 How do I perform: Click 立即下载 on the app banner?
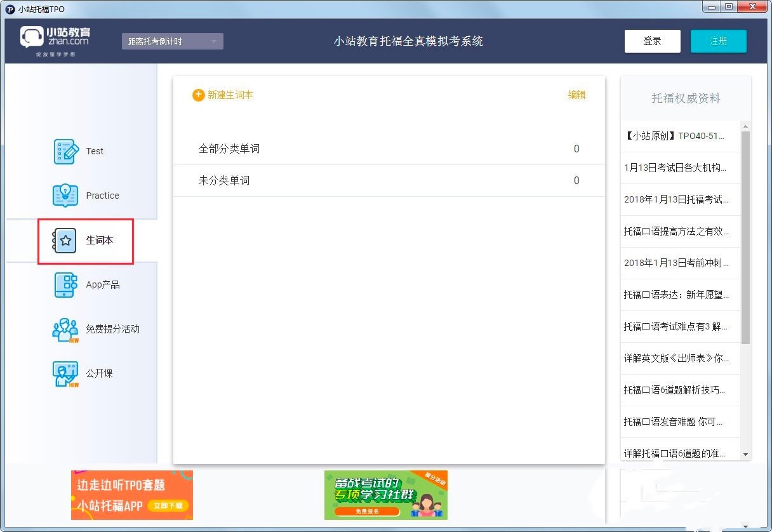coord(168,506)
